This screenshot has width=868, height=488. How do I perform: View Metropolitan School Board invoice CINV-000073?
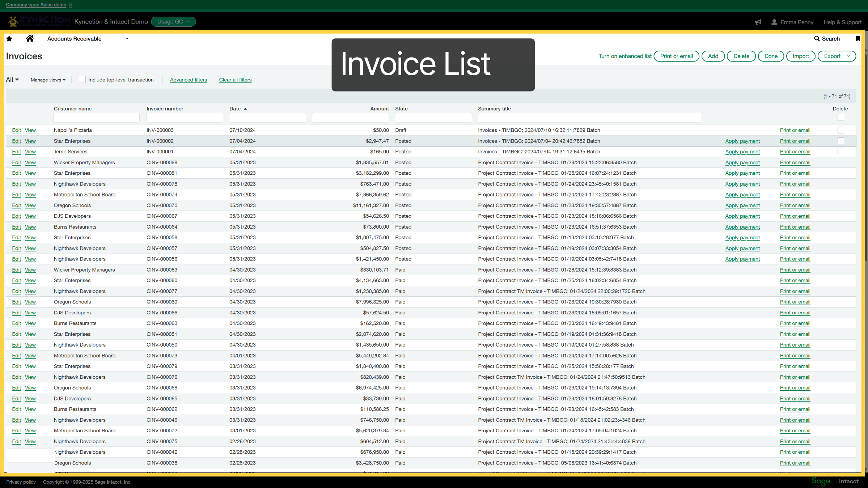coord(30,356)
